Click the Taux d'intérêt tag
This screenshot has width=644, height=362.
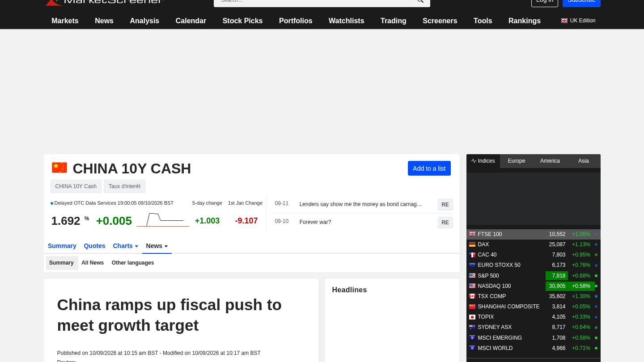124,186
